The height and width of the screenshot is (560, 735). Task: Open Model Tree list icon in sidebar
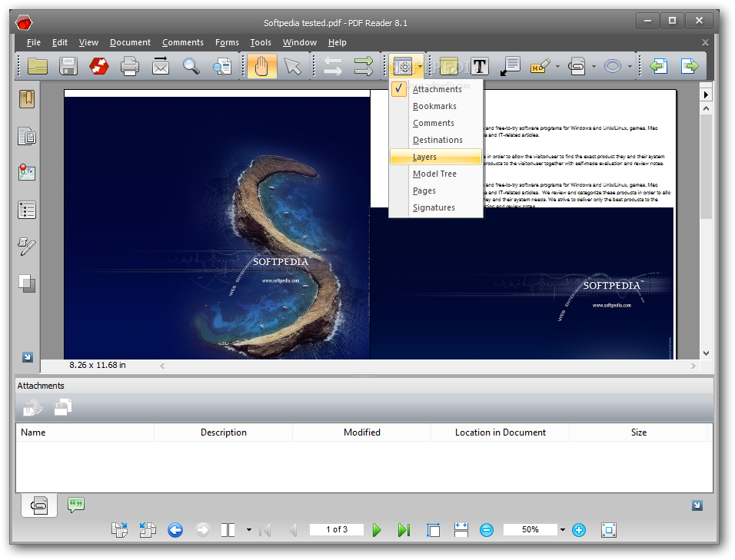tap(27, 210)
